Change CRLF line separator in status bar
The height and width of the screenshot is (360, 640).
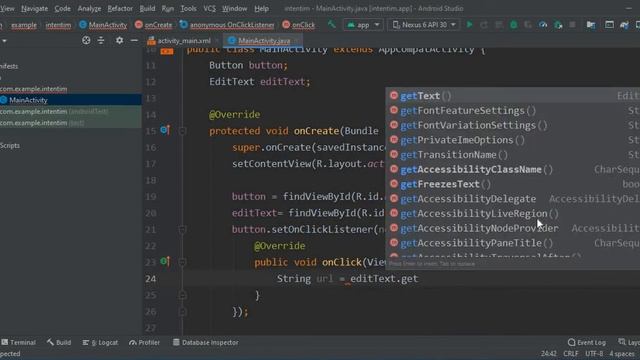pos(571,353)
